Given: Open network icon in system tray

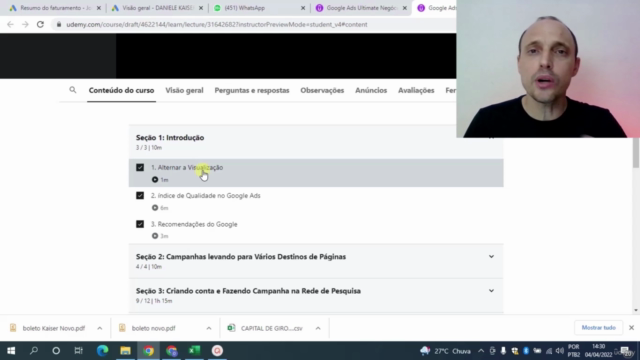Looking at the screenshot, I should pos(549,351).
